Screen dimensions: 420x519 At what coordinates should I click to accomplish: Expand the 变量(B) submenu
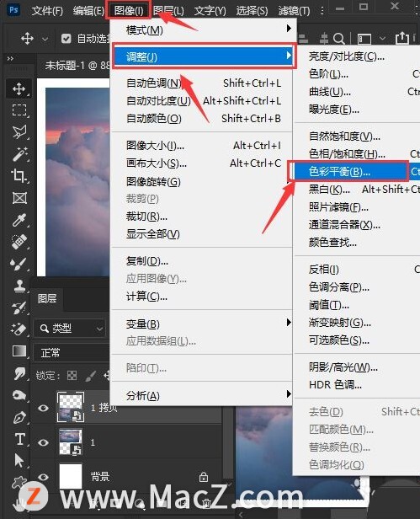201,324
